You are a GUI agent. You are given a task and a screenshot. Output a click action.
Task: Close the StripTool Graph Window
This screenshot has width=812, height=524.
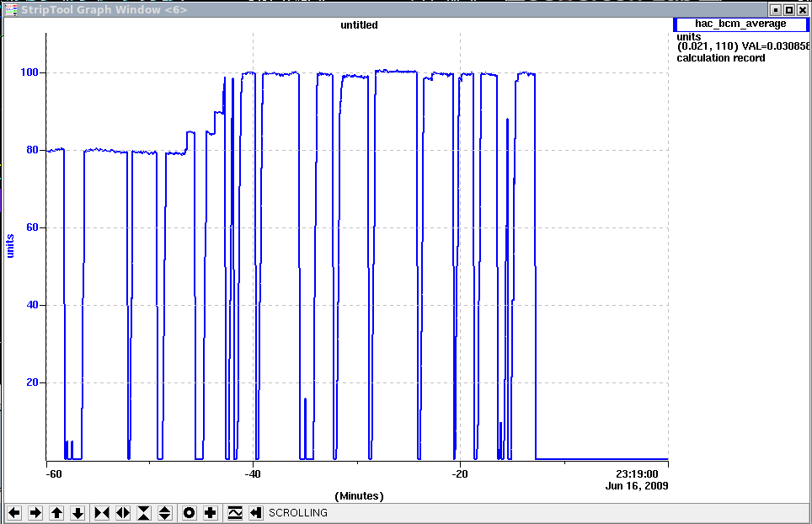coord(803,10)
